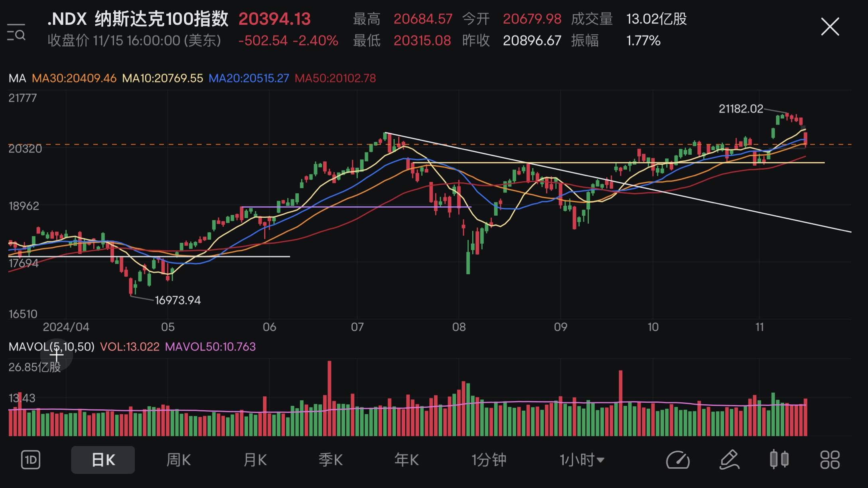
Task: Select the VOL:13.022 volume value
Action: 130,346
